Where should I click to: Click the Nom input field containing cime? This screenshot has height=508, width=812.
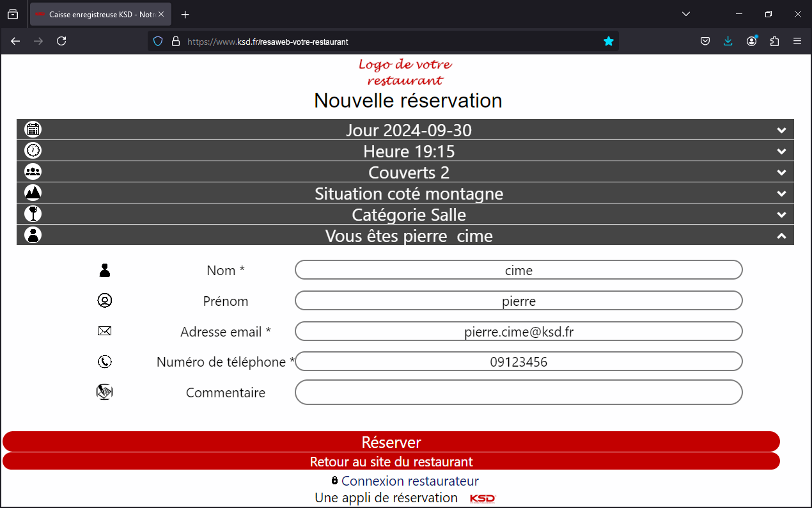(519, 269)
